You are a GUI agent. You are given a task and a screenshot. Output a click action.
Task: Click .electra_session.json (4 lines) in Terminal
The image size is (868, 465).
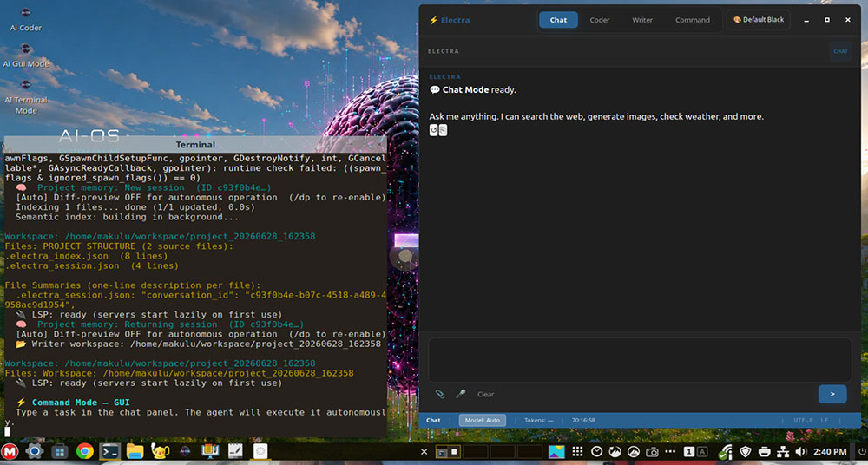[92, 265]
